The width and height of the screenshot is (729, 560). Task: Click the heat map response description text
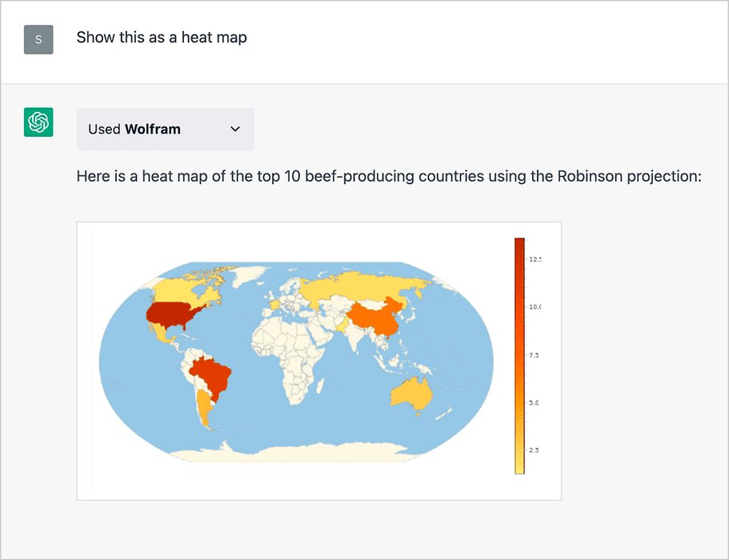(x=388, y=176)
